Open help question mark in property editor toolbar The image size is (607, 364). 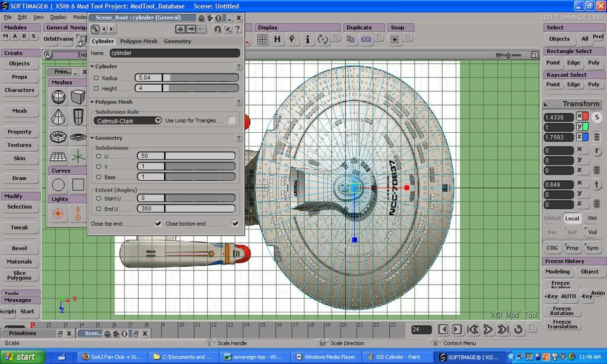[x=237, y=29]
